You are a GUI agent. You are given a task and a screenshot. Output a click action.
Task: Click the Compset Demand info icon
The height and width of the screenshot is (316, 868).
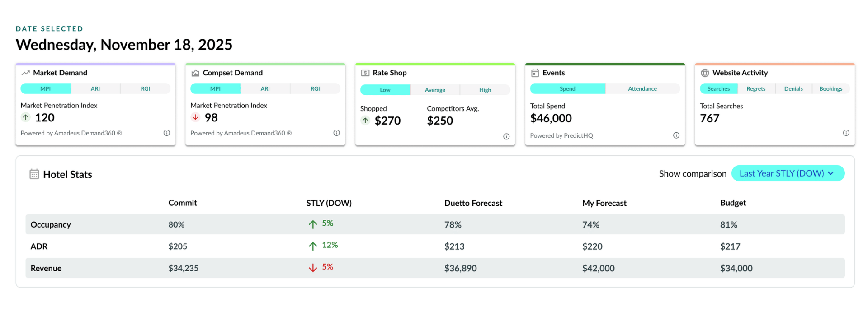(336, 133)
